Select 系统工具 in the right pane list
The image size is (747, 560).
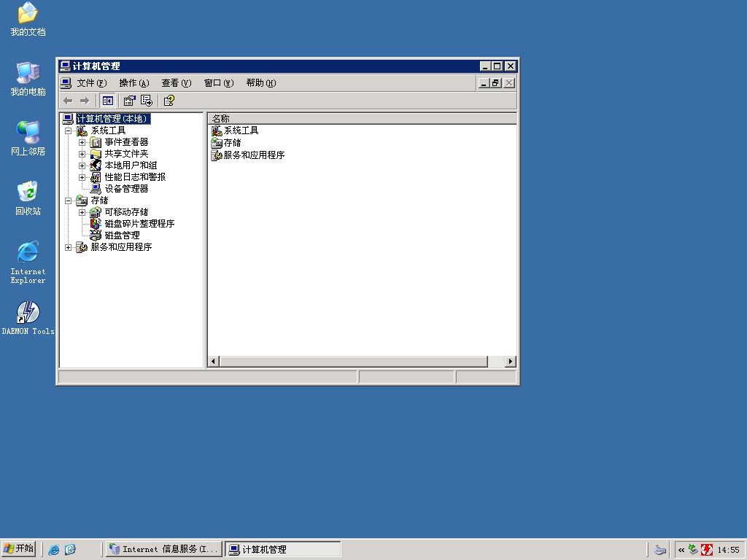pyautogui.click(x=236, y=131)
